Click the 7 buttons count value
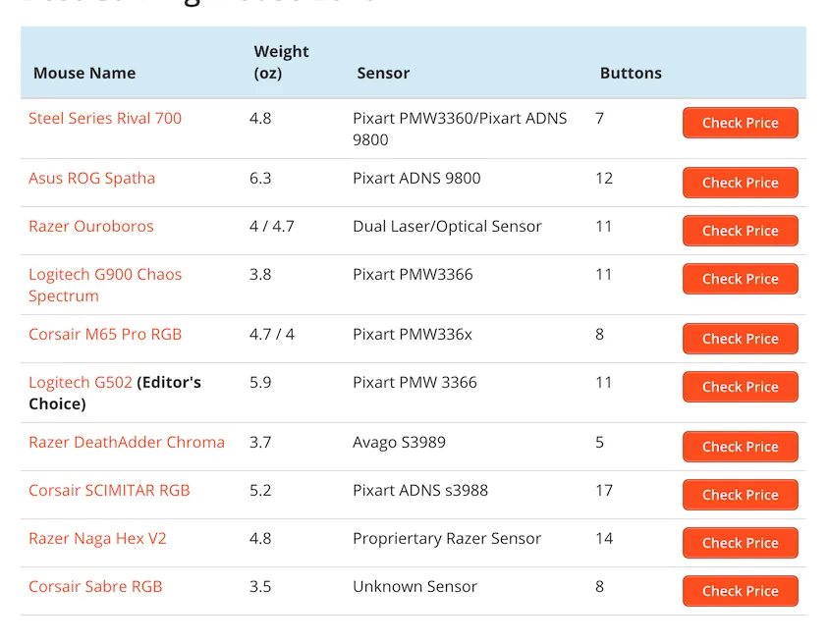 click(599, 118)
